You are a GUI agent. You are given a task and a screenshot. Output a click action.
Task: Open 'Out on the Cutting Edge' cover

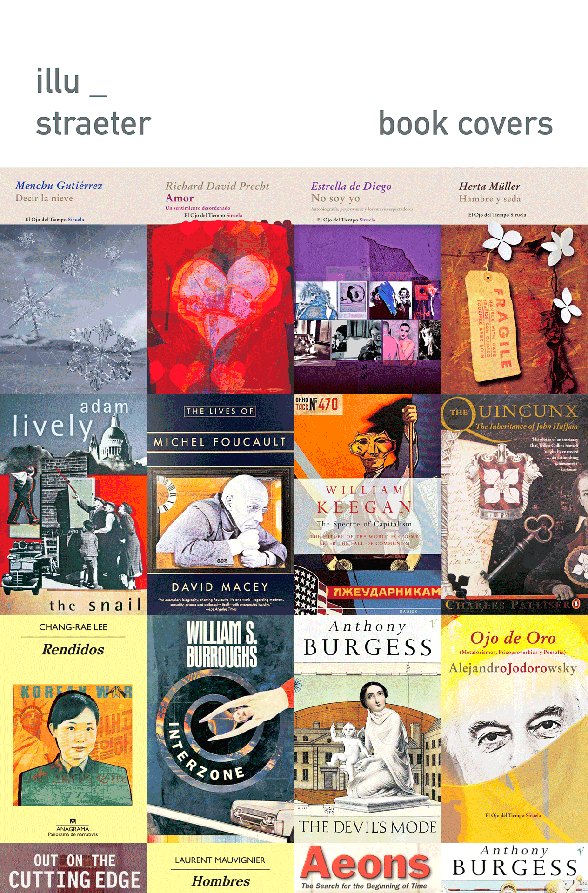[73, 868]
